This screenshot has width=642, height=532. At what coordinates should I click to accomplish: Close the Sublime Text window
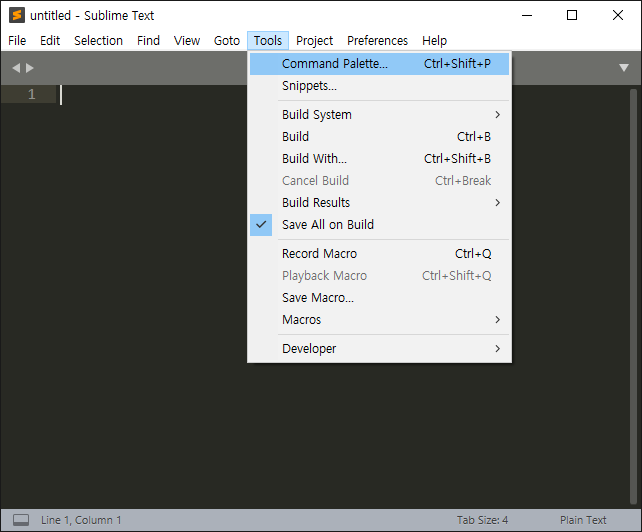[x=618, y=16]
